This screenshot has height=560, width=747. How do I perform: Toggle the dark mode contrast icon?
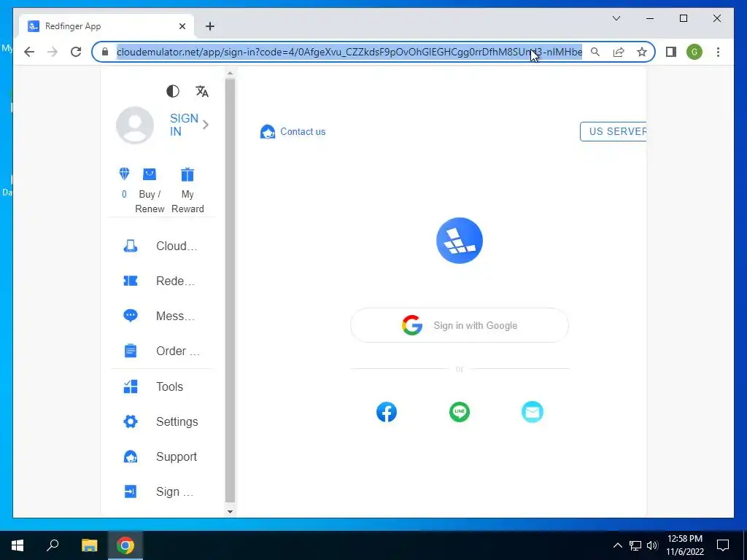[x=172, y=91]
